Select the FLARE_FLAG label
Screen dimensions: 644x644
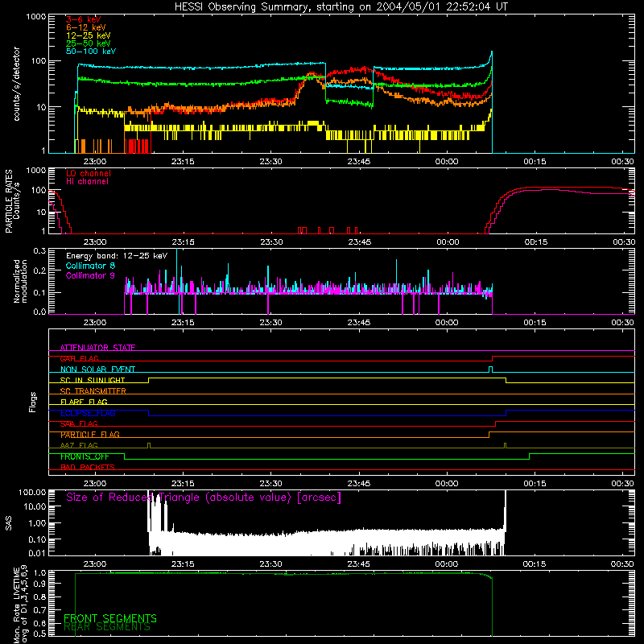(84, 402)
